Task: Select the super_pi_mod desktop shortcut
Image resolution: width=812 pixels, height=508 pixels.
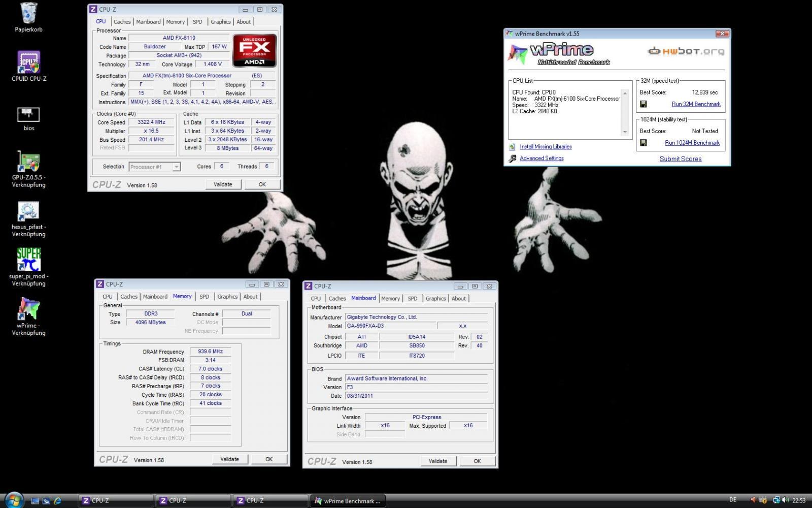Action: click(x=29, y=267)
